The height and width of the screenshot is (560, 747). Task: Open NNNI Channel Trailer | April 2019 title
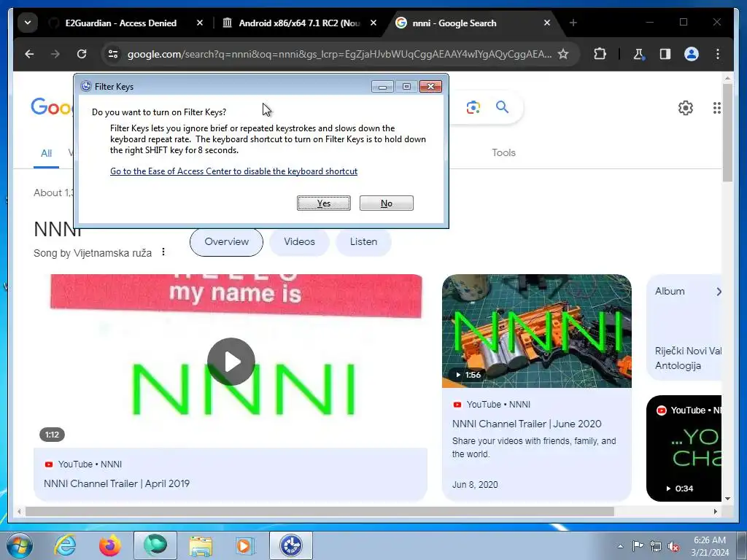click(117, 483)
